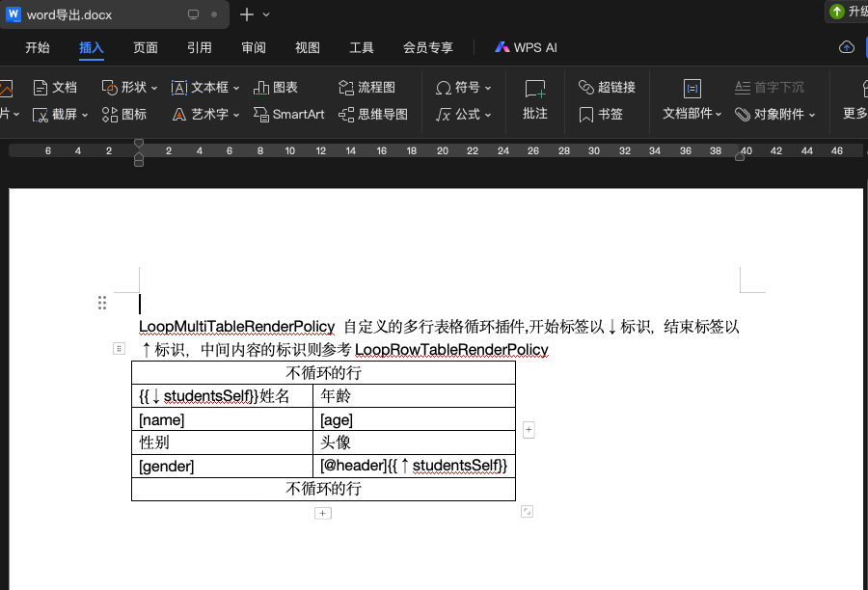Open the Symbol (符号) dropdown
Viewport: 868px width, 590px height.
488,88
